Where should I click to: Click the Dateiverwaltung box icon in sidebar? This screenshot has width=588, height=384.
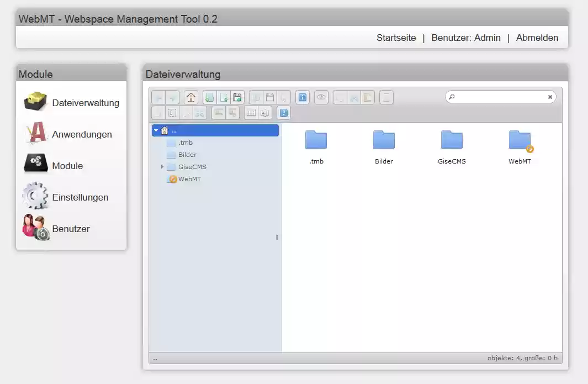(35, 101)
